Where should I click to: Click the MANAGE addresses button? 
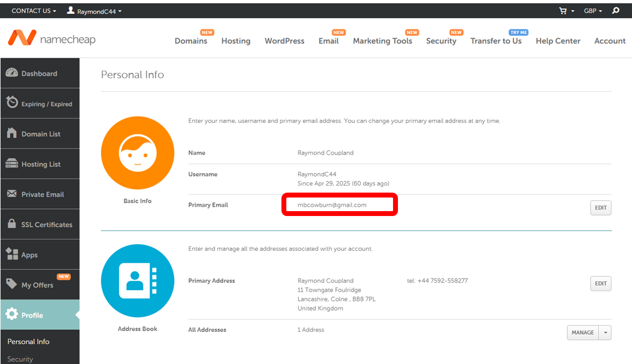click(582, 332)
